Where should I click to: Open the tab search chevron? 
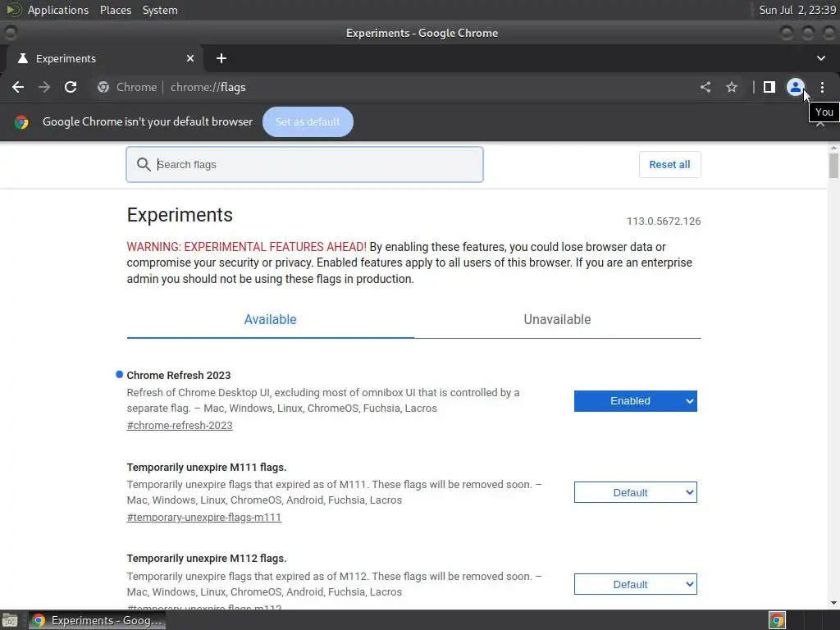(820, 58)
